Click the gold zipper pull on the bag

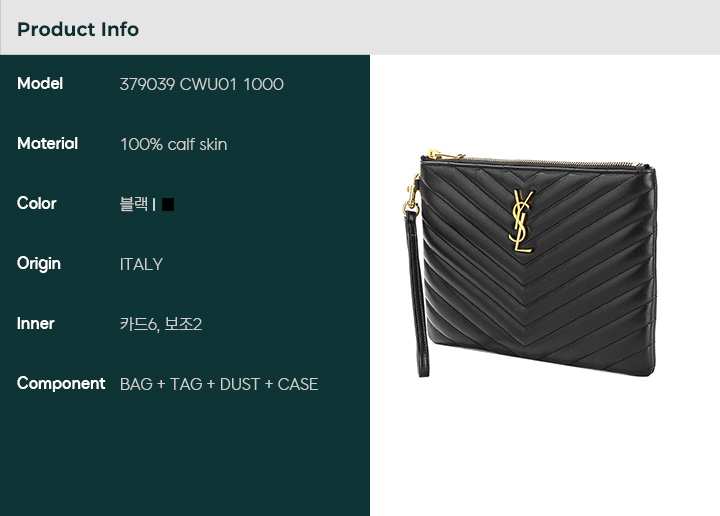click(442, 155)
